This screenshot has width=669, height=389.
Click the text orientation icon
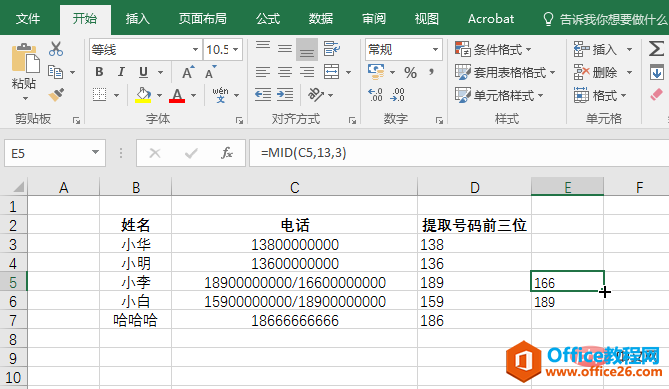pos(316,95)
